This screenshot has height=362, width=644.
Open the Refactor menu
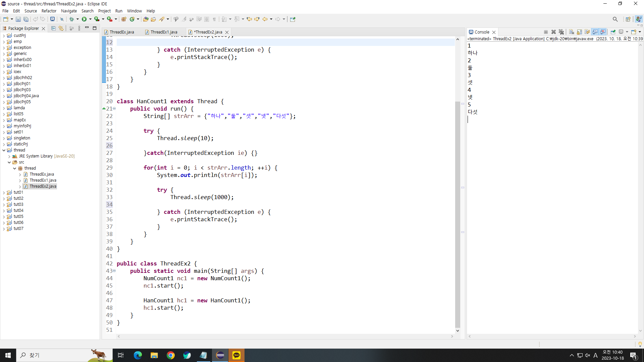click(49, 11)
